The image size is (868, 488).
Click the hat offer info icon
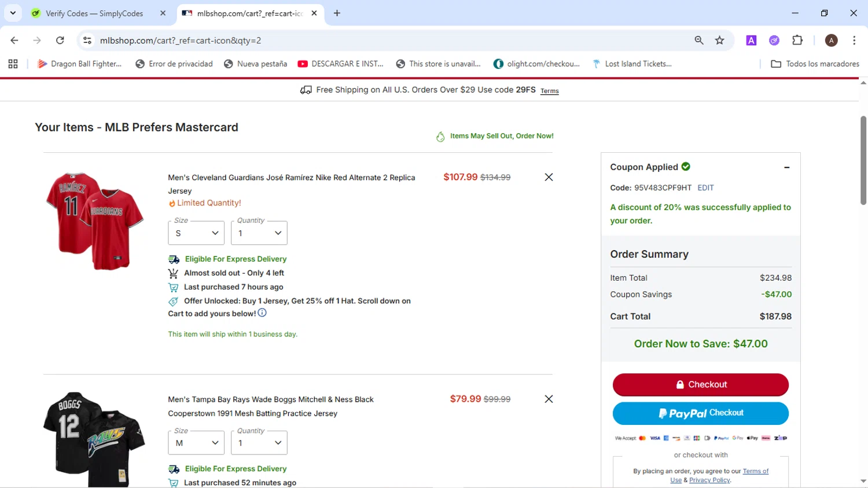(262, 313)
